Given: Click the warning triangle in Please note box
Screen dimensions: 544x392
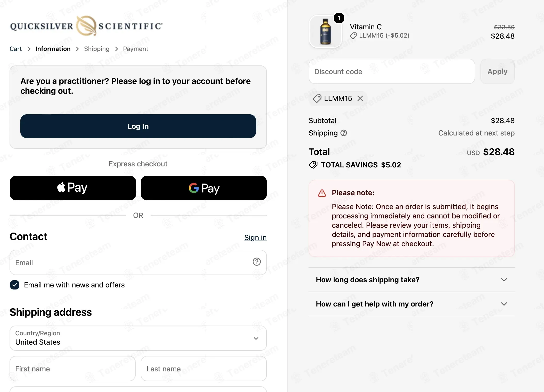Looking at the screenshot, I should pyautogui.click(x=322, y=193).
